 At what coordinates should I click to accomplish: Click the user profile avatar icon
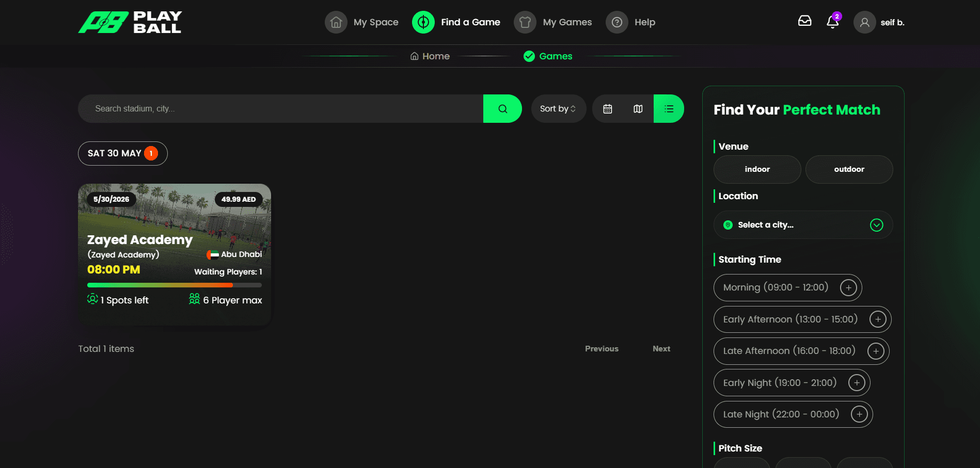click(865, 22)
